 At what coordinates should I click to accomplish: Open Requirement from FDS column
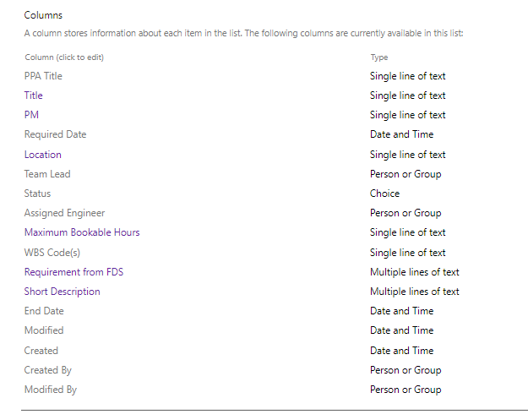coord(73,272)
